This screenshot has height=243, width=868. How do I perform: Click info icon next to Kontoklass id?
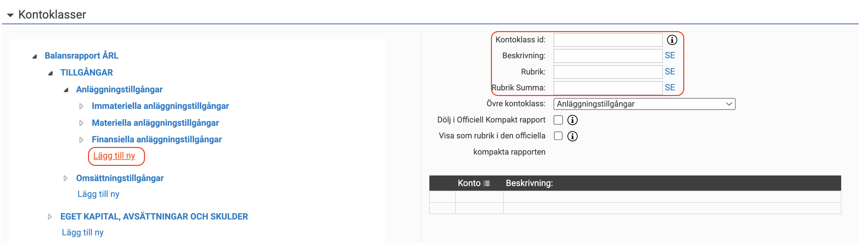click(672, 40)
